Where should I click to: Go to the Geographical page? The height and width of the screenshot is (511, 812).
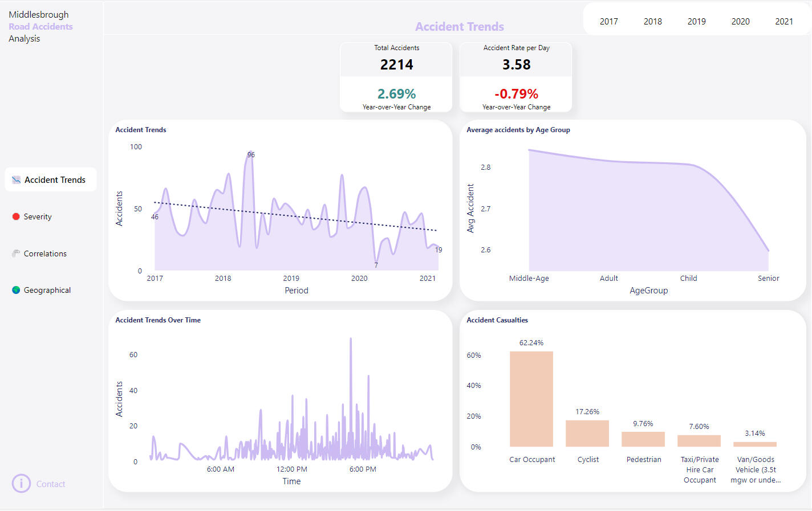47,290
